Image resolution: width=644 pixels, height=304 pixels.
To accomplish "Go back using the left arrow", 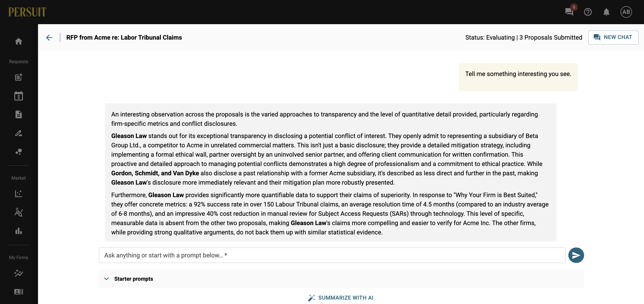I will coord(49,38).
